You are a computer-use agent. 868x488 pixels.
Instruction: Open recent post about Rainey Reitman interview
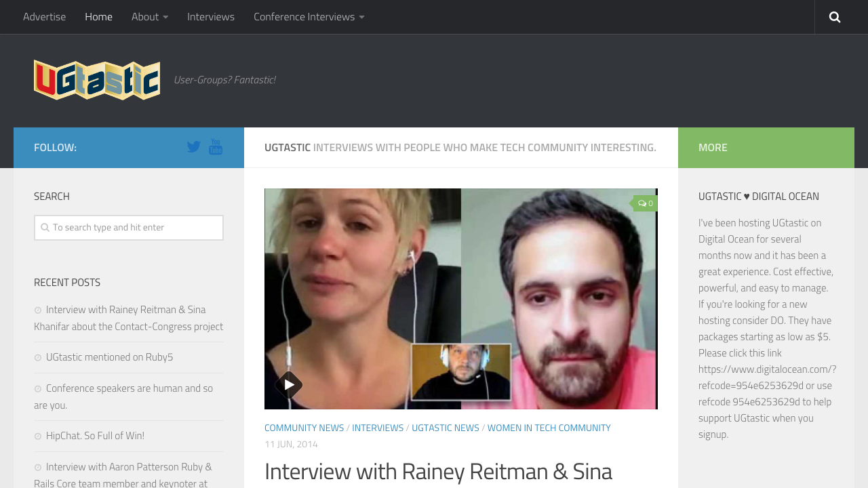(x=129, y=318)
